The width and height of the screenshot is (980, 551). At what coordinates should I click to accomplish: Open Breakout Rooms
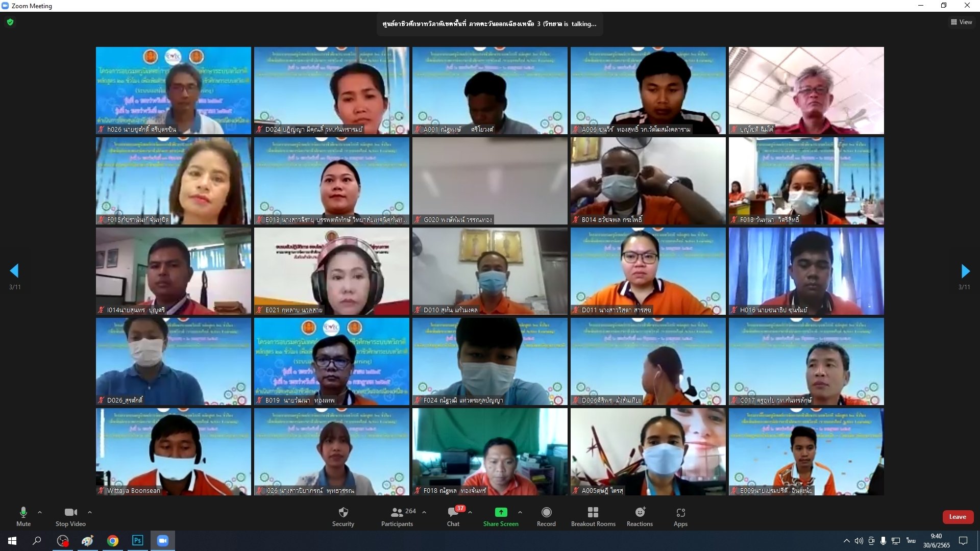(x=593, y=516)
